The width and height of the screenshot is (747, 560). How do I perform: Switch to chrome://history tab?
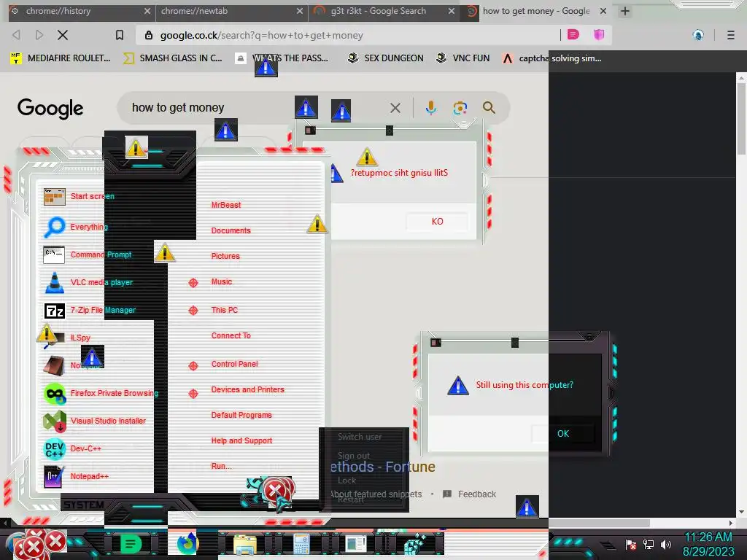pos(80,11)
